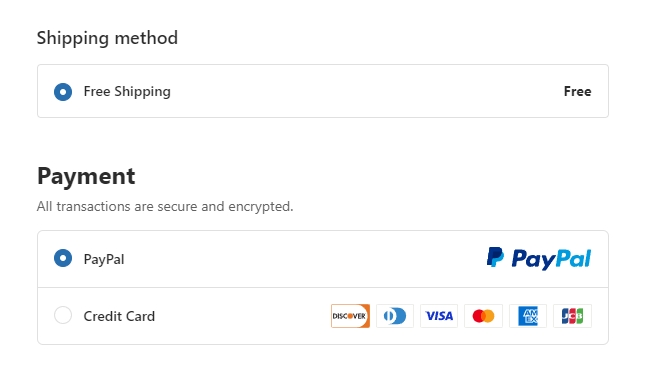The height and width of the screenshot is (367, 664).
Task: Click the Free Shipping option row
Action: [x=323, y=91]
